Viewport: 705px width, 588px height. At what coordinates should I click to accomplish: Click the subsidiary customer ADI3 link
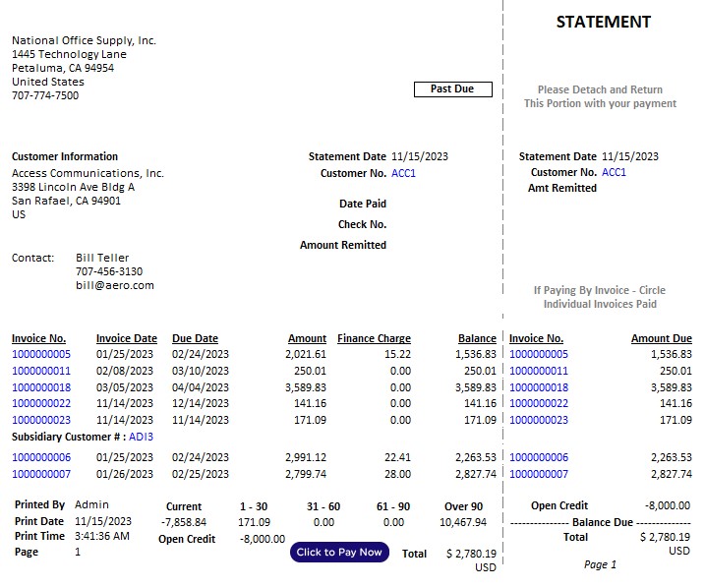click(x=142, y=437)
